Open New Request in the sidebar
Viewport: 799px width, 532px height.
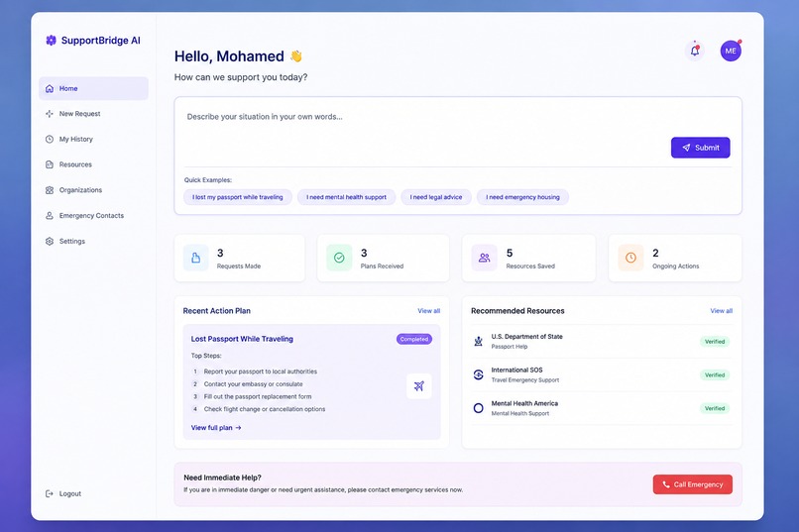click(x=94, y=114)
